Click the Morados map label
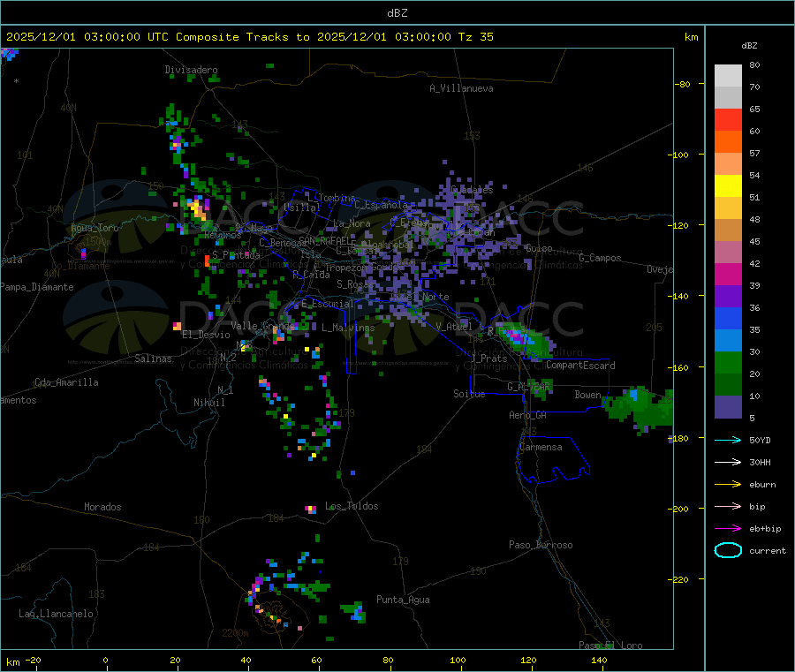 [102, 507]
